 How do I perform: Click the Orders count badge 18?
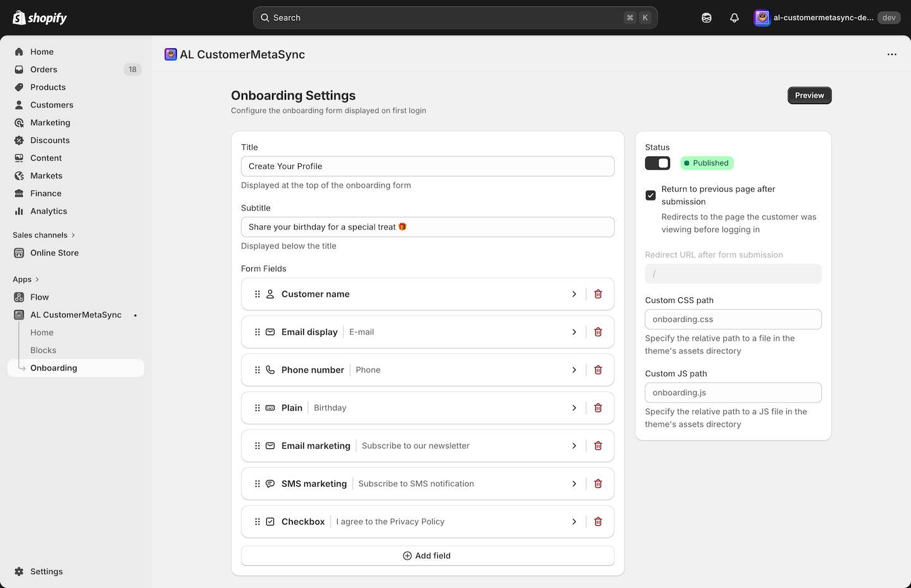coord(132,70)
